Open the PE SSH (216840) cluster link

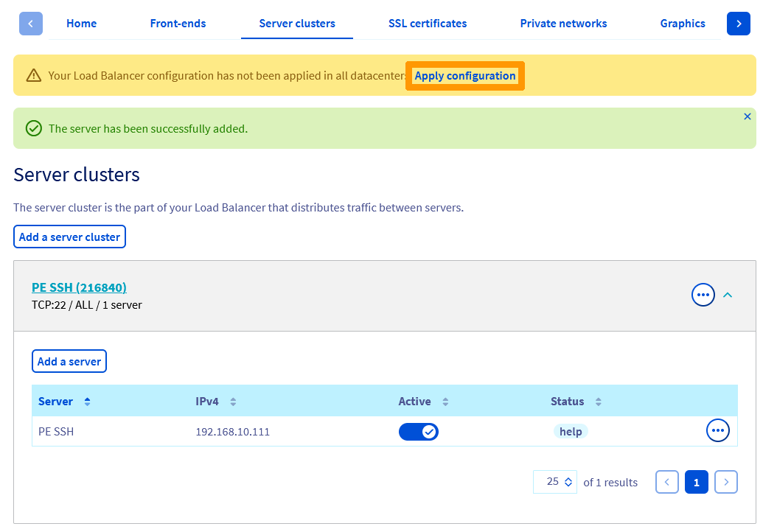pyautogui.click(x=79, y=287)
